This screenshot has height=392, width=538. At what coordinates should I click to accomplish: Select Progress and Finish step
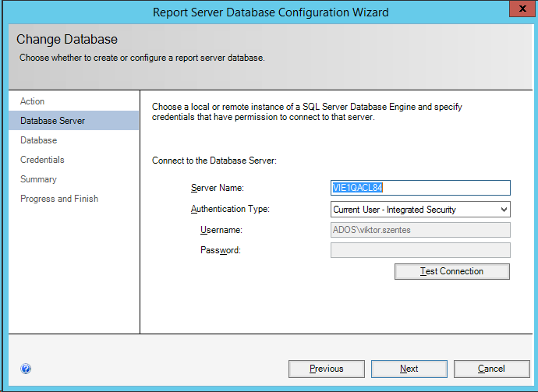pyautogui.click(x=59, y=199)
